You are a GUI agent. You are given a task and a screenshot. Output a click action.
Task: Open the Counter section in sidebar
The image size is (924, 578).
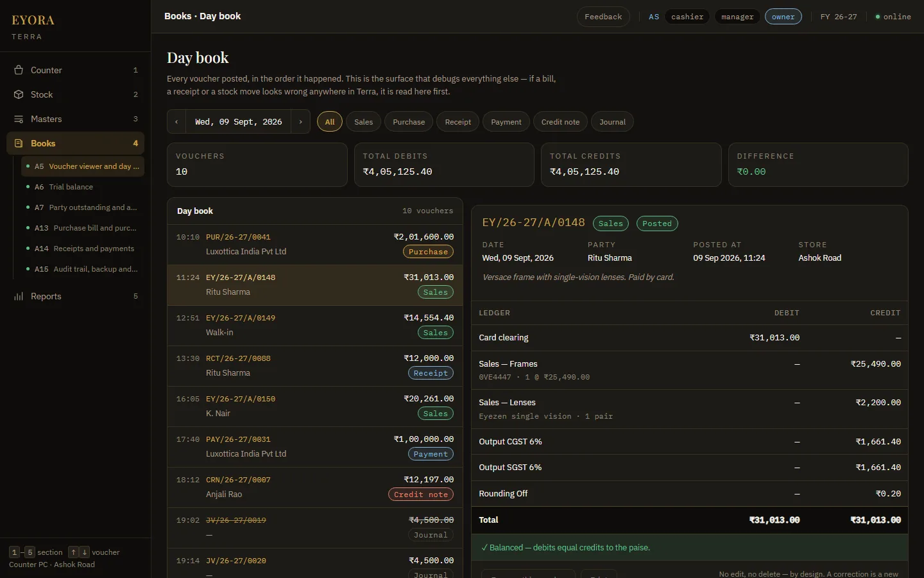pyautogui.click(x=76, y=70)
